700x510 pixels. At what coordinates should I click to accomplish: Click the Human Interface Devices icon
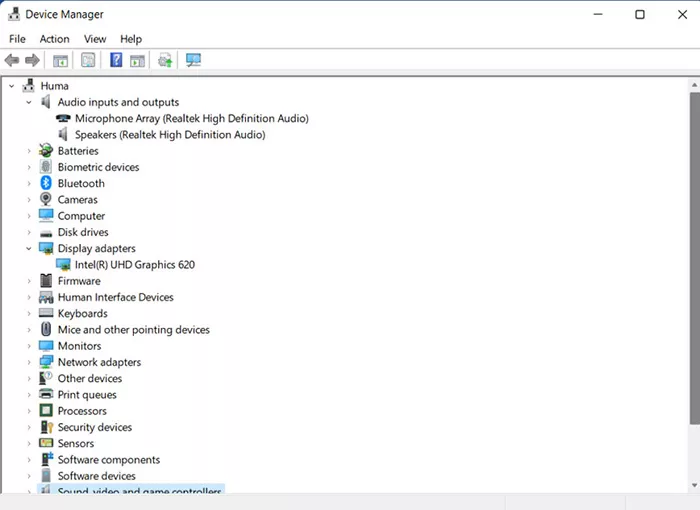(x=46, y=297)
